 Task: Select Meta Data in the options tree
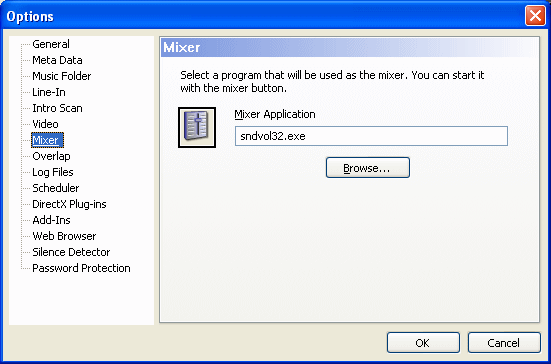point(57,60)
